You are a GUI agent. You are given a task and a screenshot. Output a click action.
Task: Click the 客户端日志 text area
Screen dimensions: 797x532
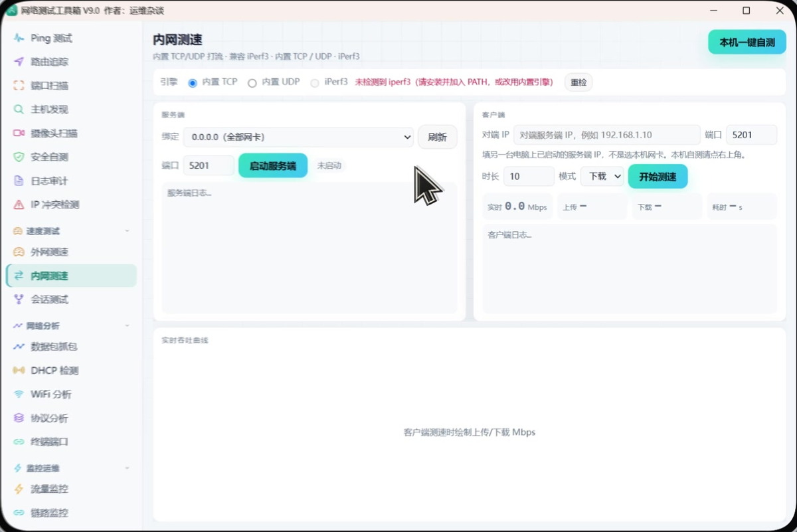click(x=630, y=269)
